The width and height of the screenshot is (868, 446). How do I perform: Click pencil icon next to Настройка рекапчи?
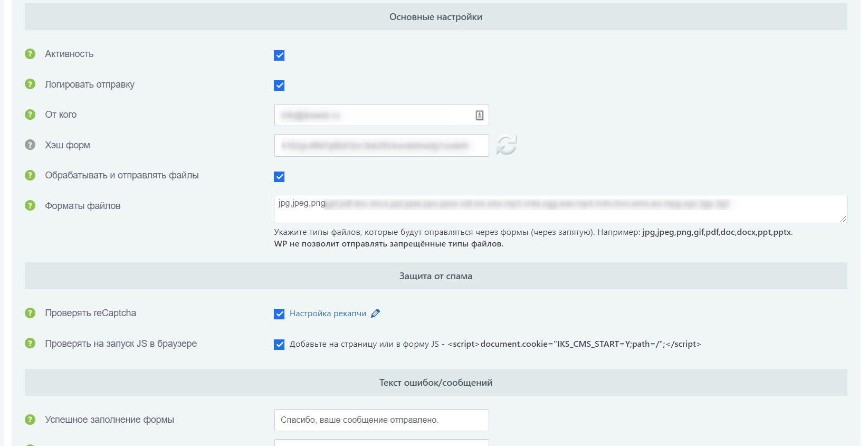(x=375, y=314)
